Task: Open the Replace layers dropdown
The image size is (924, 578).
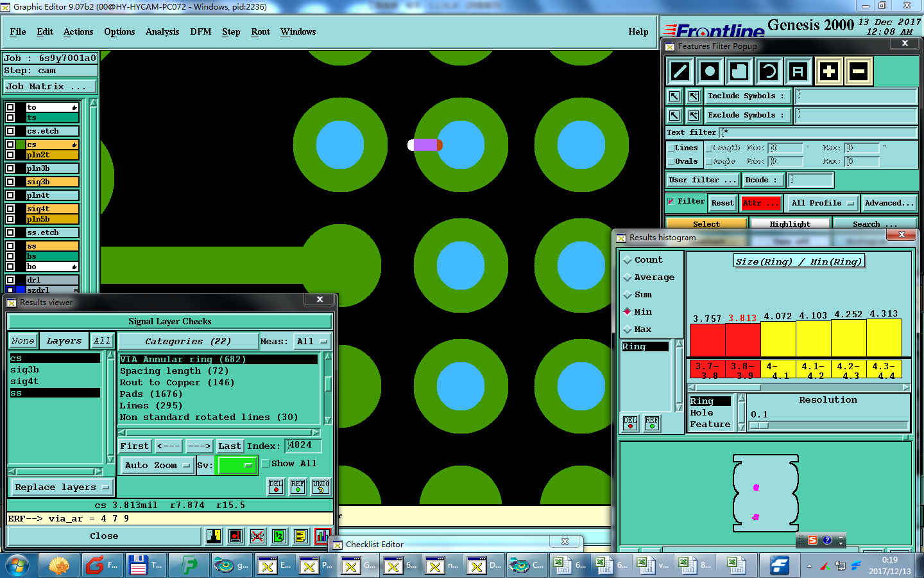Action: click(x=62, y=487)
